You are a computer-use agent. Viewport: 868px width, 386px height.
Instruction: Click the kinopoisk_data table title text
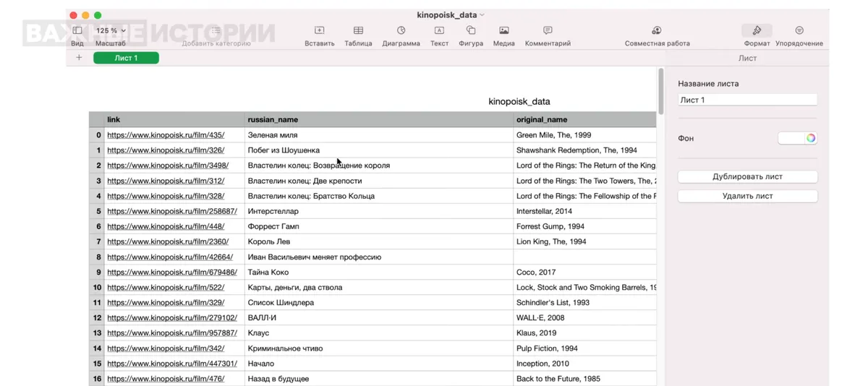coord(519,101)
